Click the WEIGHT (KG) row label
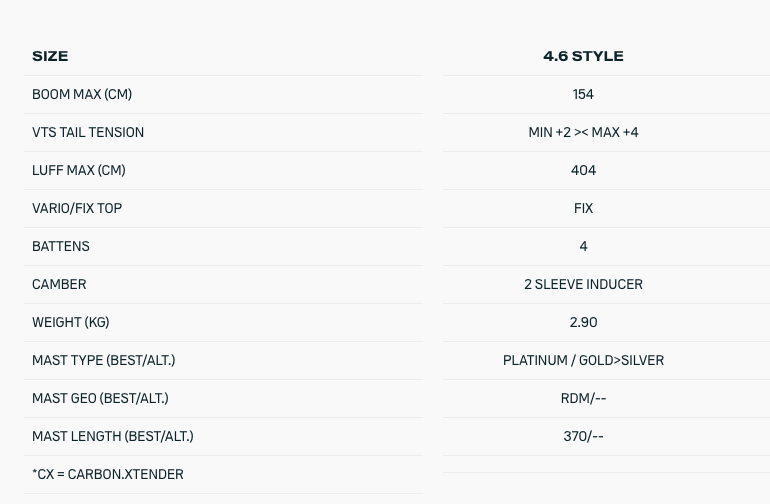770x504 pixels. pos(71,322)
